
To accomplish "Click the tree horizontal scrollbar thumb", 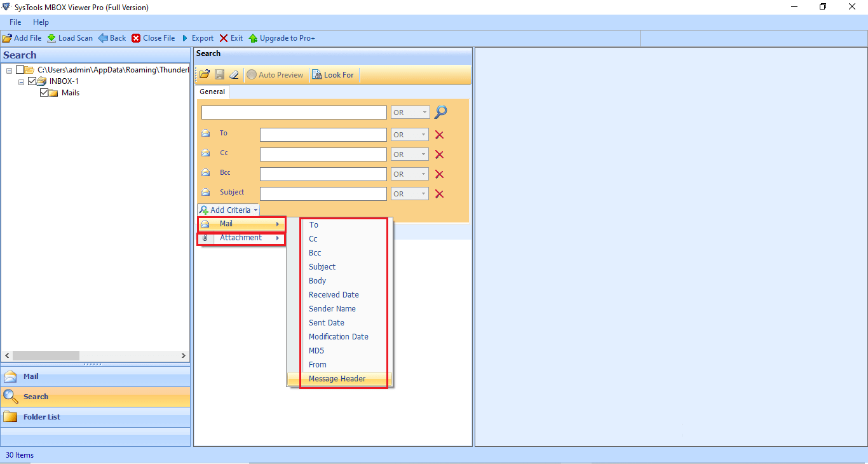I will pyautogui.click(x=46, y=356).
